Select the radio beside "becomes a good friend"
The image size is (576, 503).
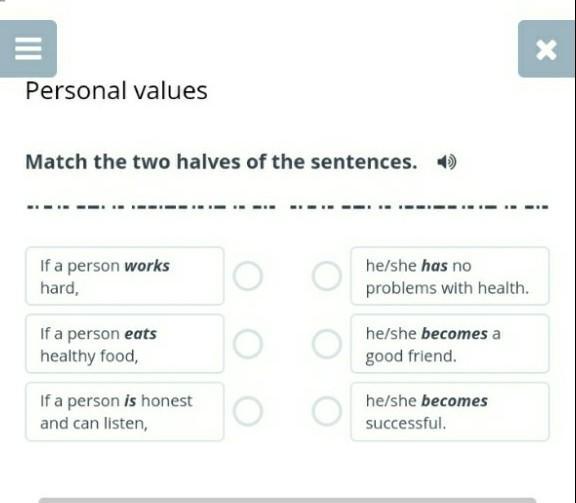point(327,344)
